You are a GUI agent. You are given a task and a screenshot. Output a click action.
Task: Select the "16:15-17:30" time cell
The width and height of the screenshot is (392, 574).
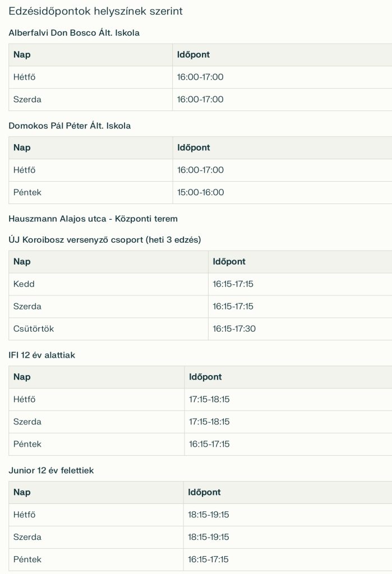click(234, 329)
